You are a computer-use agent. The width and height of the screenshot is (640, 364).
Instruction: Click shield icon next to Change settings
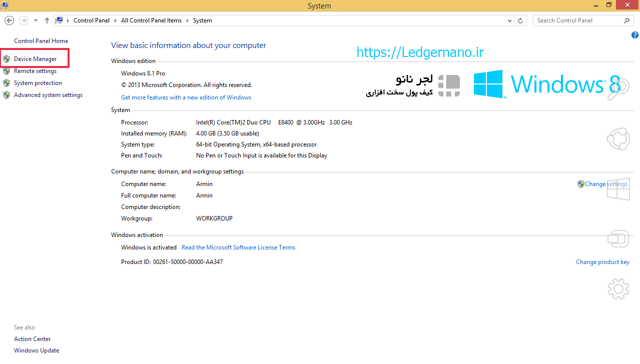(580, 184)
